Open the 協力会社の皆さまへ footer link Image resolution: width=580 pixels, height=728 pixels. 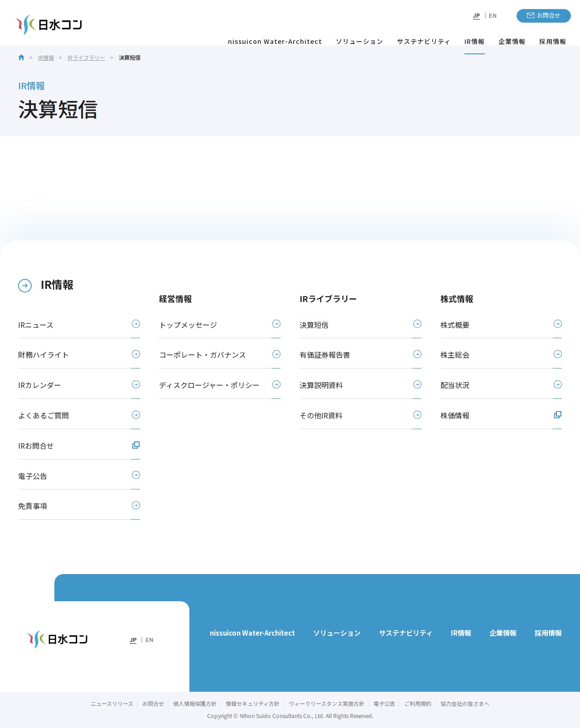tap(465, 704)
